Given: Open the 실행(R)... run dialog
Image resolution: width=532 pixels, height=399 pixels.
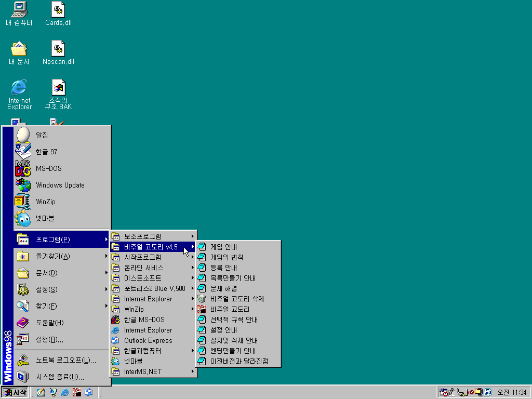Looking at the screenshot, I should (62, 339).
